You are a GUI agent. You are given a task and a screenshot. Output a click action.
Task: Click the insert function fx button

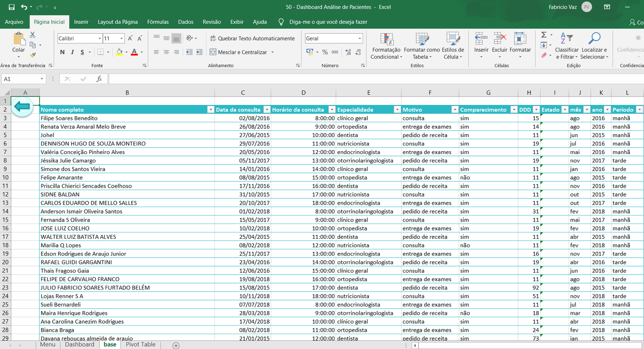pyautogui.click(x=99, y=79)
